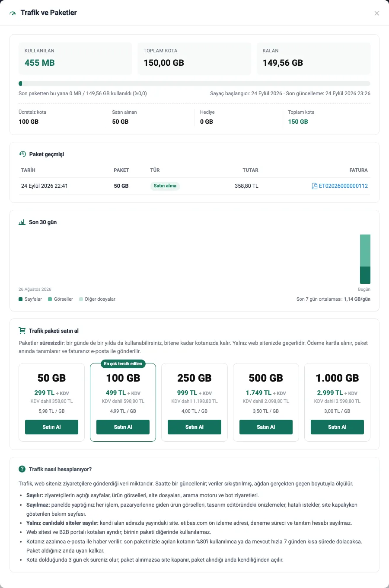Open invoice ET02026000000112
This screenshot has height=588, width=389.
point(343,186)
